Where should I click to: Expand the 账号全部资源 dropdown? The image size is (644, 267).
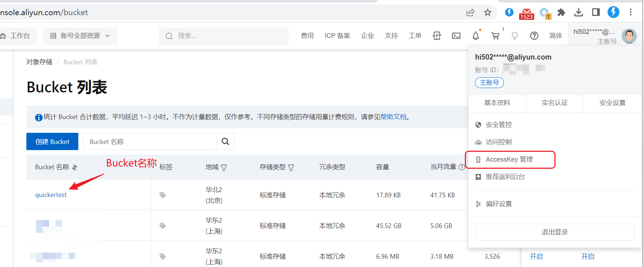(x=80, y=36)
